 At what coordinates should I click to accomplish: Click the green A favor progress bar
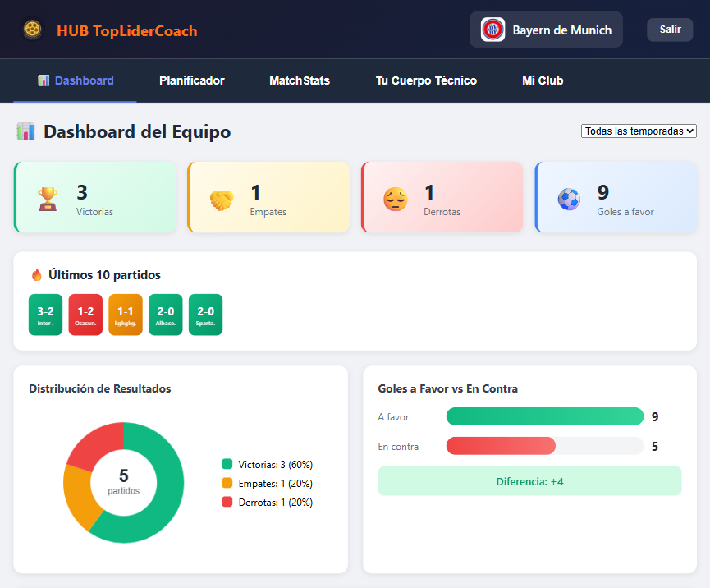point(544,416)
